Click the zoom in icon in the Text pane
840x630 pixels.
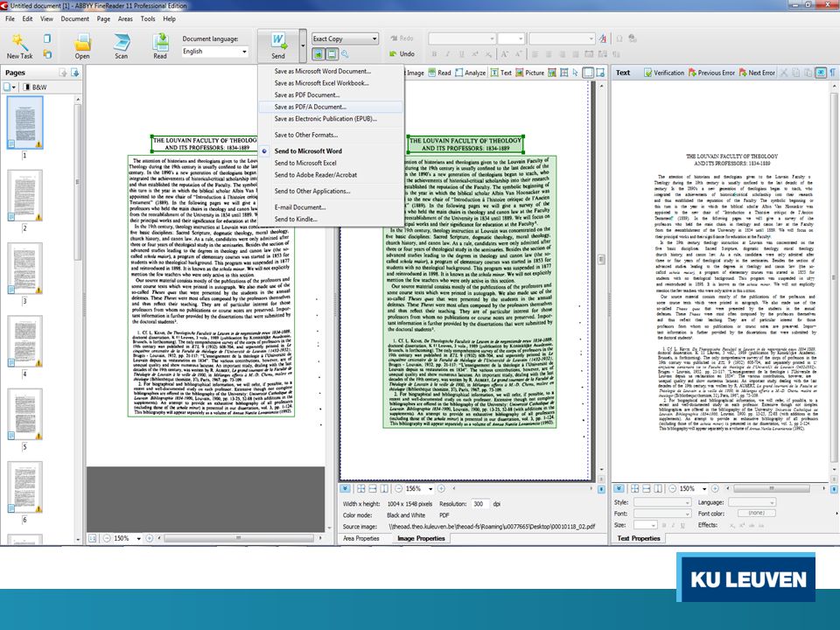(715, 488)
